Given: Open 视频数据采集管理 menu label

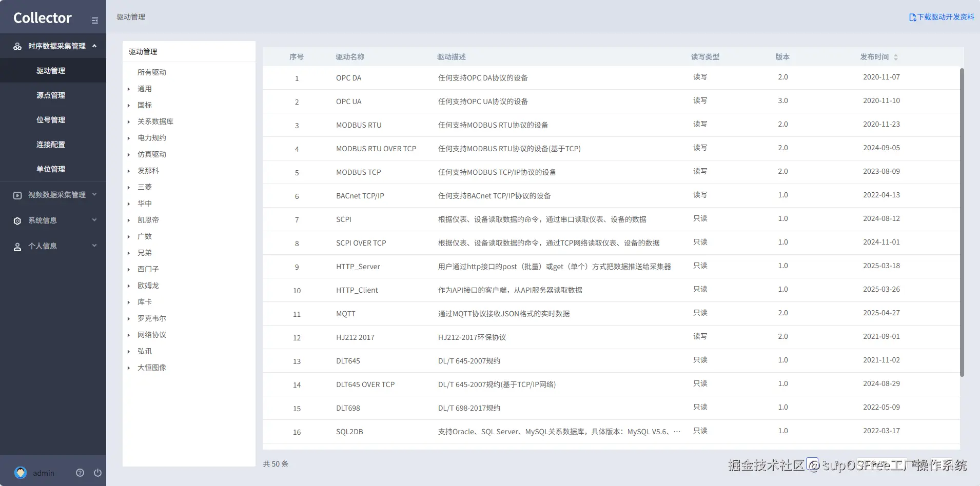Looking at the screenshot, I should click(57, 195).
